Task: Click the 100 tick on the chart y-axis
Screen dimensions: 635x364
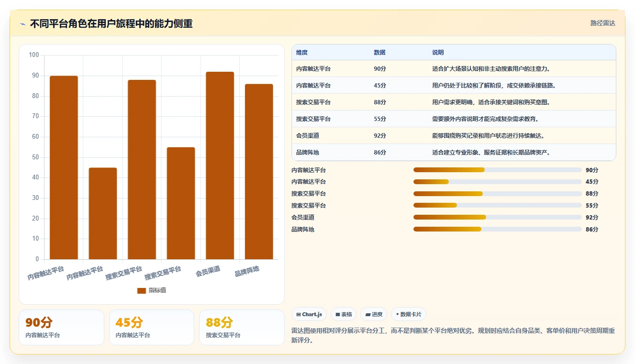Action: pos(34,55)
